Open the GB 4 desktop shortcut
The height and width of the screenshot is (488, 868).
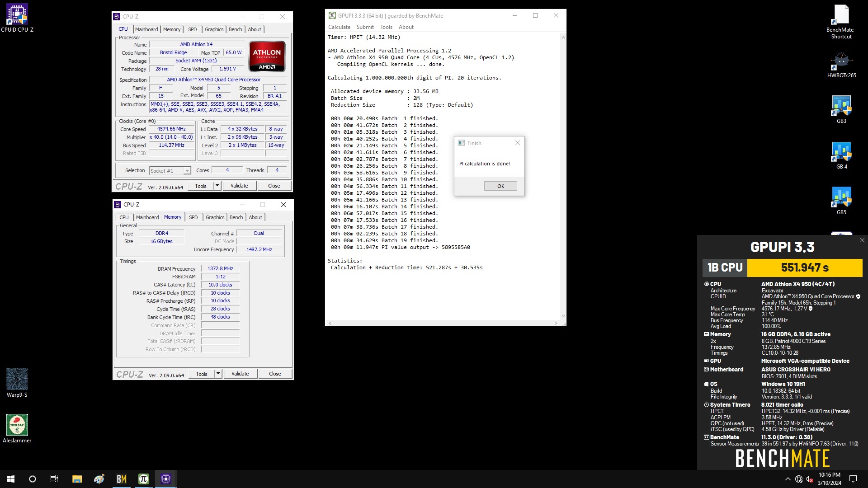point(841,155)
